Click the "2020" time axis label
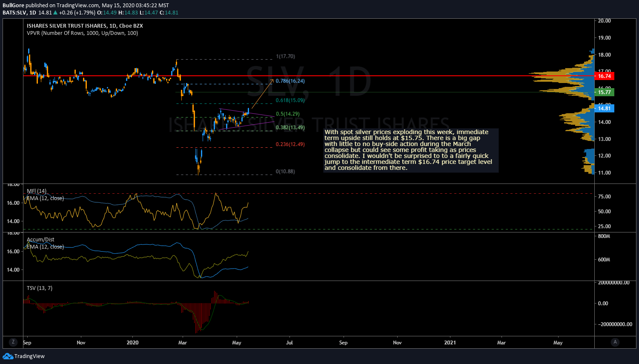 point(133,343)
